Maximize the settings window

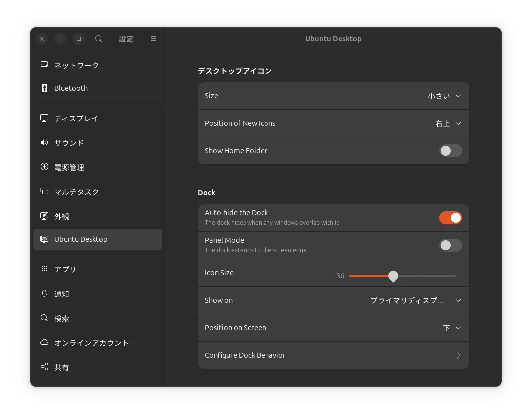pyautogui.click(x=79, y=39)
